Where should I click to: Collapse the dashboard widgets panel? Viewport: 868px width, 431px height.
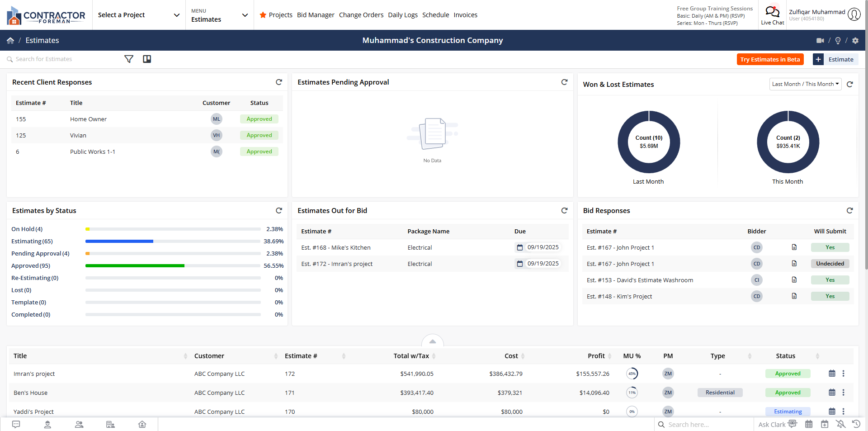pyautogui.click(x=432, y=341)
